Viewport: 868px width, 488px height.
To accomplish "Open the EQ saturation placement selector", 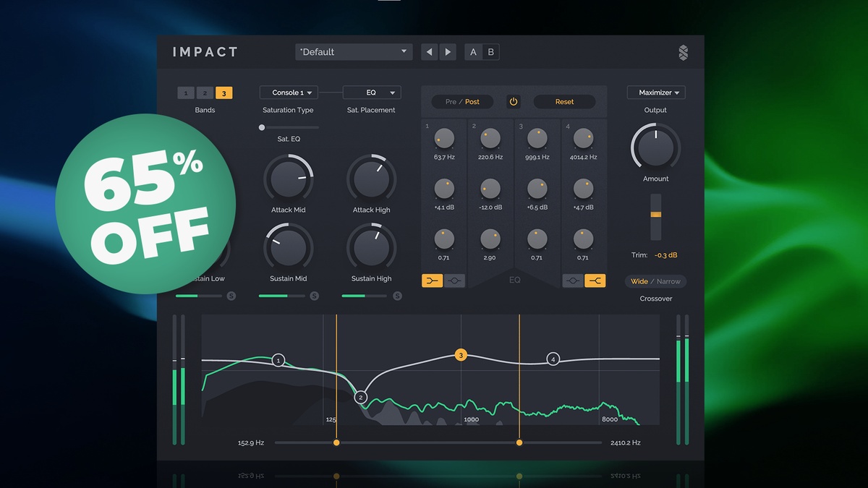I will (x=372, y=93).
